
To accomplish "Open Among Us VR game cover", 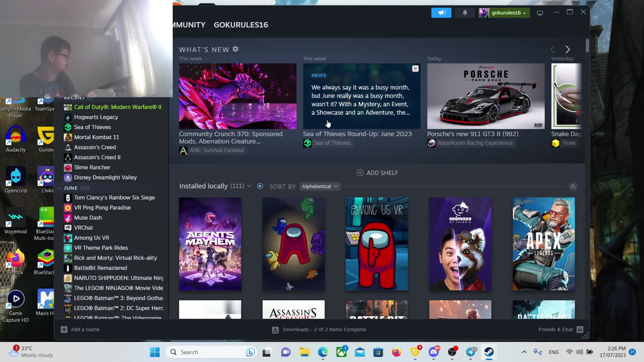I will [377, 244].
